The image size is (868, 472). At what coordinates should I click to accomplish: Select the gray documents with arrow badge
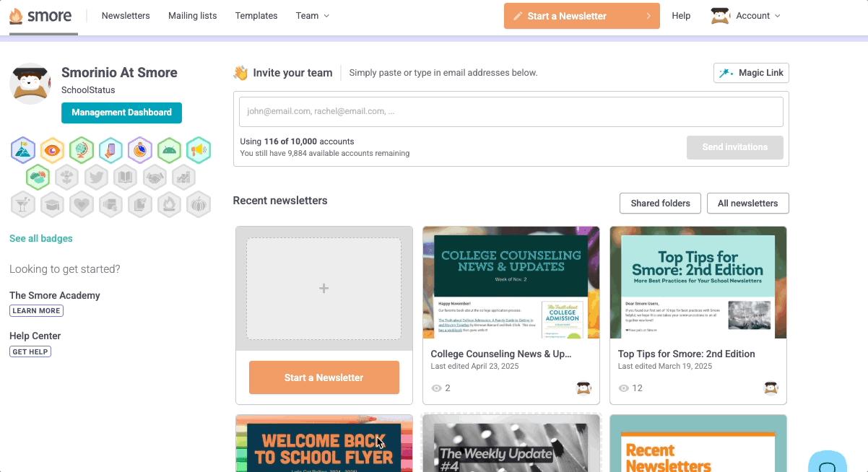click(140, 204)
